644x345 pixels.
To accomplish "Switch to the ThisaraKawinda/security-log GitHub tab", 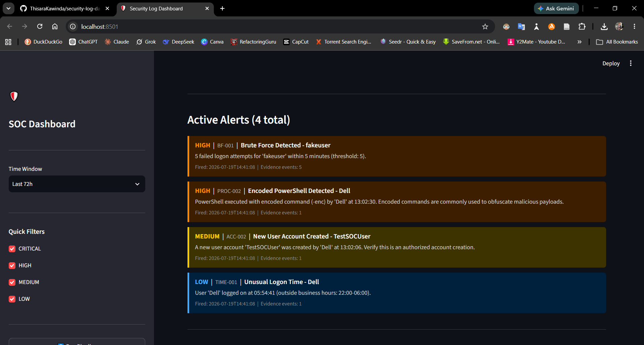I will tap(65, 8).
